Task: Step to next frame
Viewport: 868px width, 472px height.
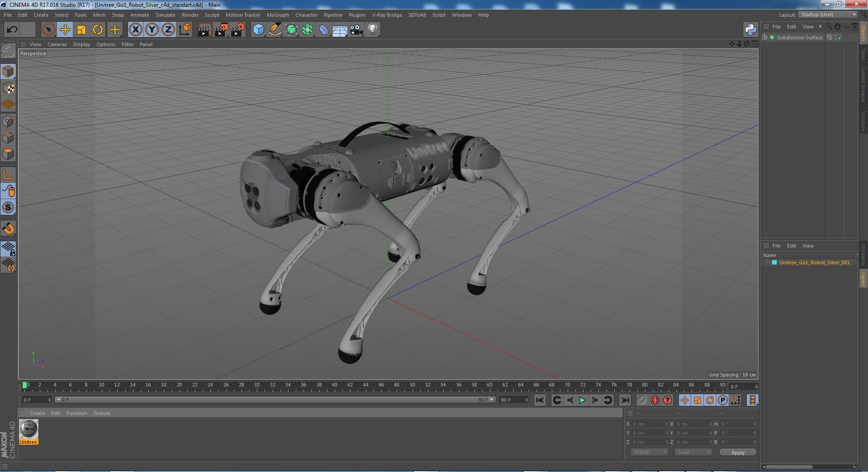Action: pos(595,400)
